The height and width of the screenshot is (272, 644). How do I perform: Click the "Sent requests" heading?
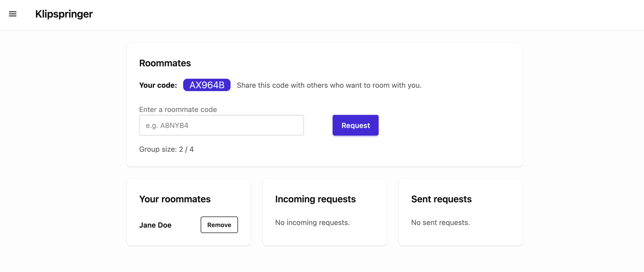click(441, 199)
